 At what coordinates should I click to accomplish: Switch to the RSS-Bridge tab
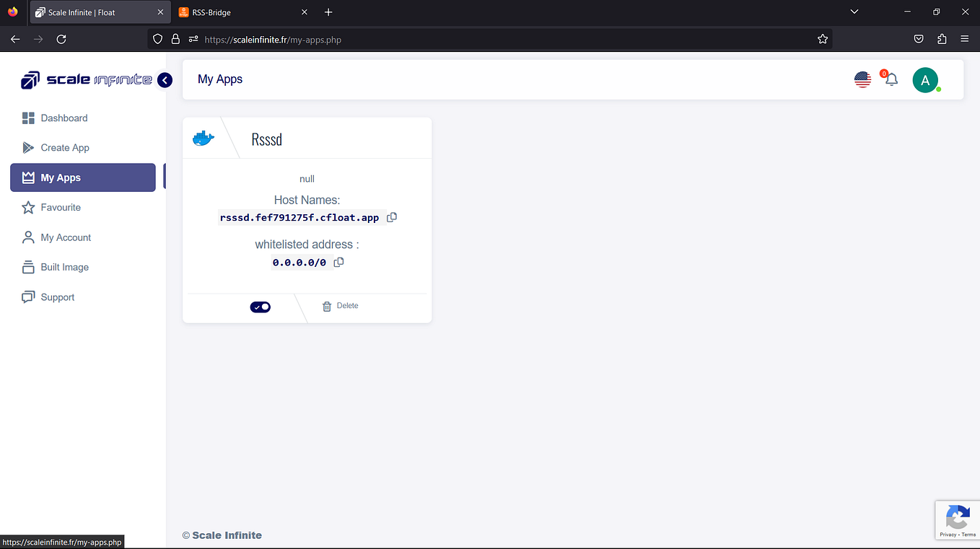coord(238,12)
